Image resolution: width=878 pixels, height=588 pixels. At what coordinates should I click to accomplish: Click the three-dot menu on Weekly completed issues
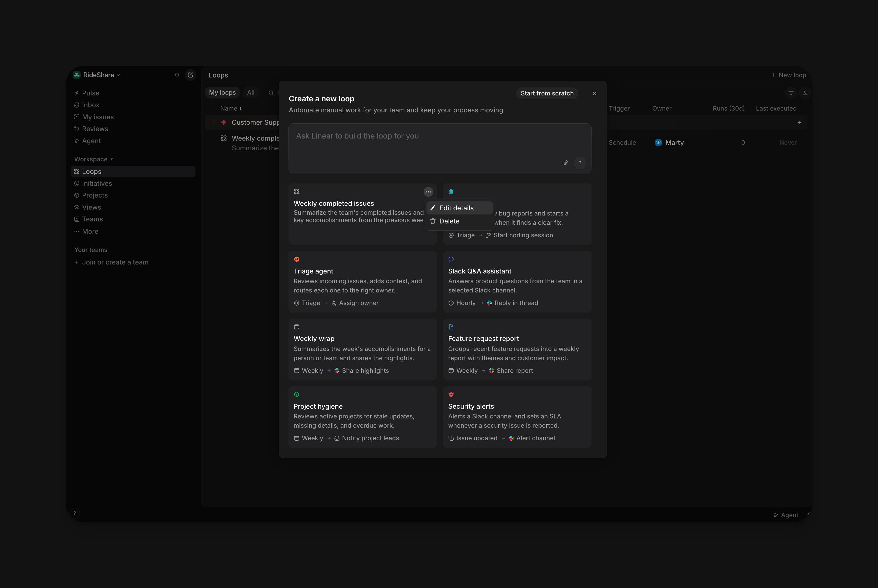click(428, 192)
